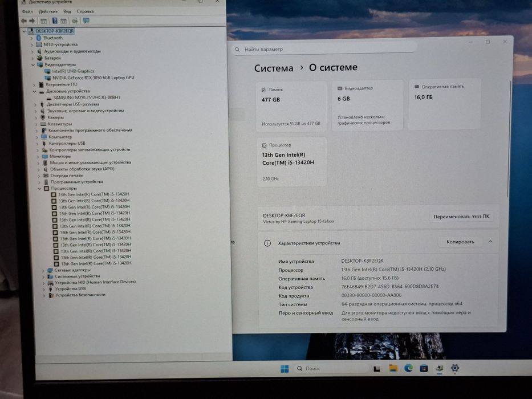
Task: Click the Bluetooth category icon
Action: click(x=39, y=38)
